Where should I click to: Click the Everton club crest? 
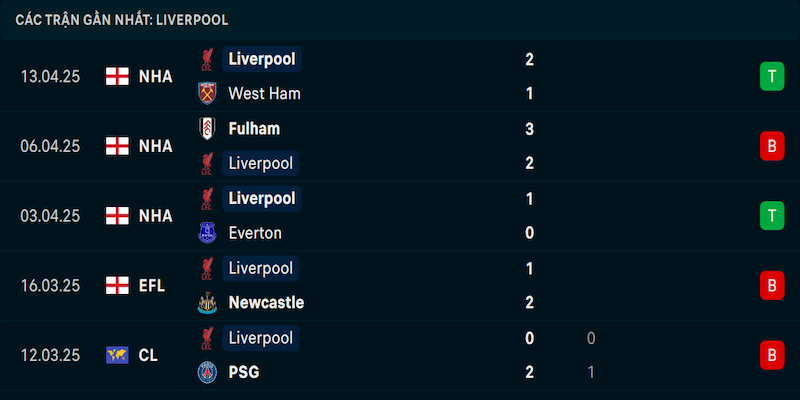[x=207, y=233]
